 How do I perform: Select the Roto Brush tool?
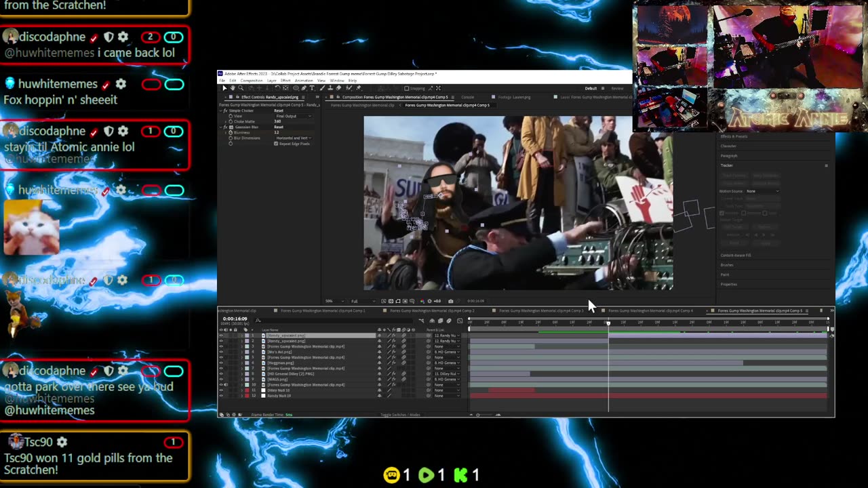[x=349, y=88]
